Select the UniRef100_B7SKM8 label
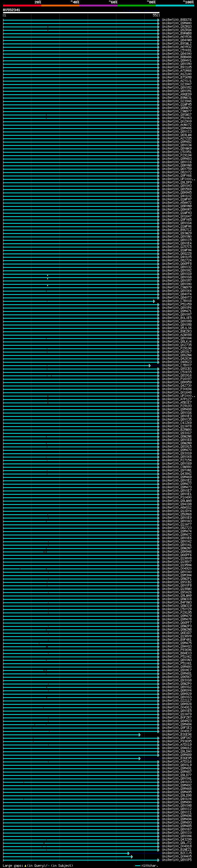 (177, 78)
